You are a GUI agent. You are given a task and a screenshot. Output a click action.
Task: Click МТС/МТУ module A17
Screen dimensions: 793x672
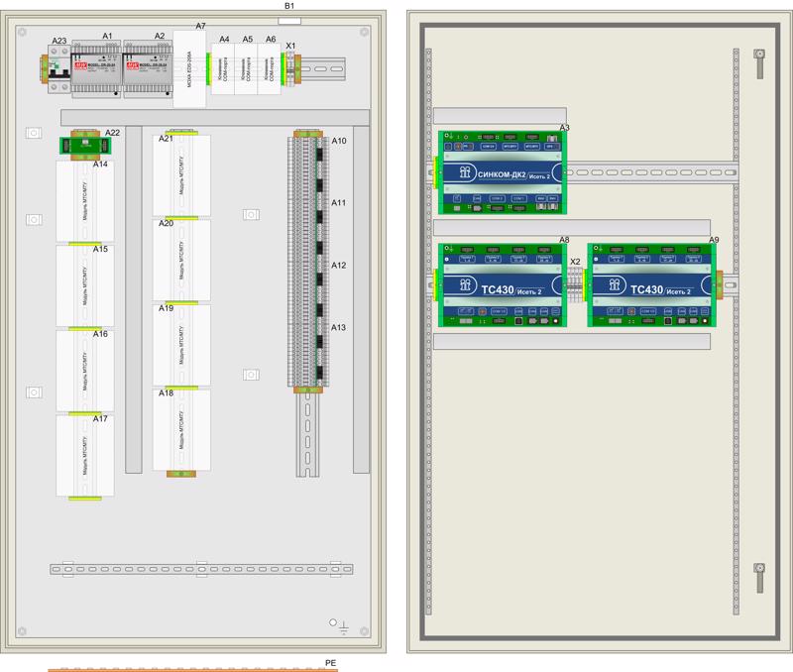click(x=84, y=456)
